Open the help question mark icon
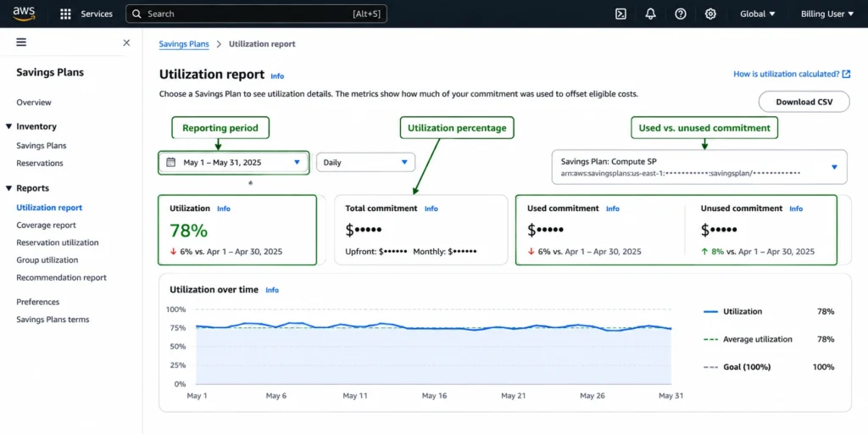The width and height of the screenshot is (868, 434). (x=681, y=14)
